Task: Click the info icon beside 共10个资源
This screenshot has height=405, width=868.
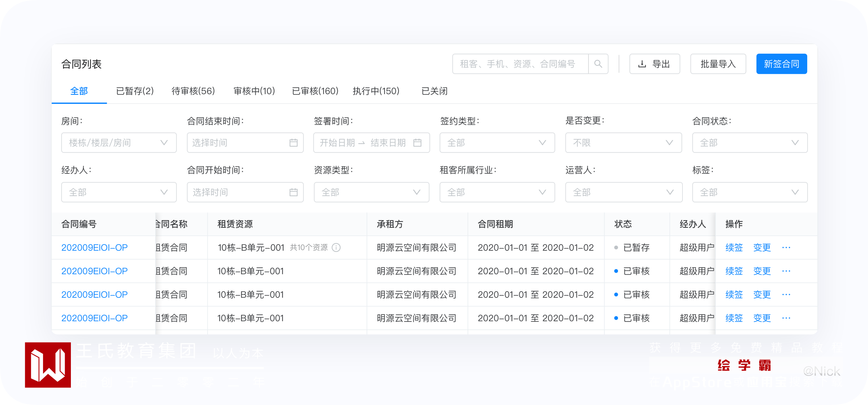Action: click(336, 248)
